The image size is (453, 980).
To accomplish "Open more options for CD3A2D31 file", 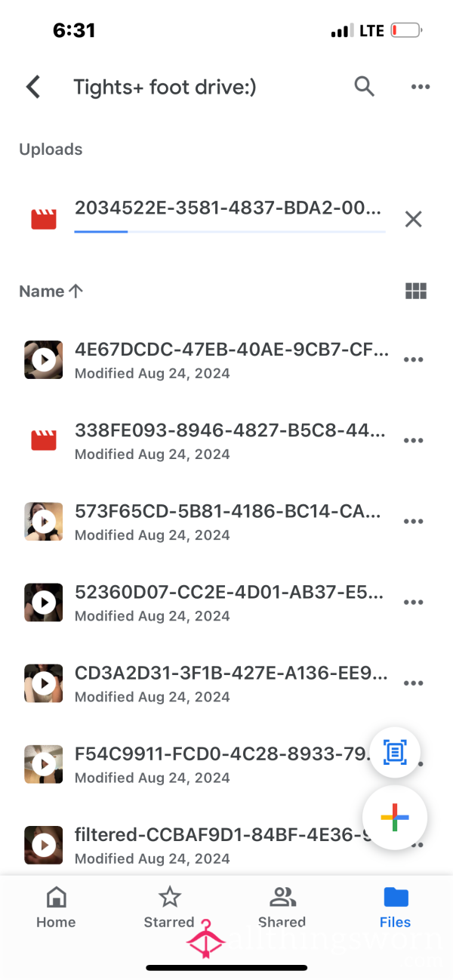I will click(x=414, y=683).
